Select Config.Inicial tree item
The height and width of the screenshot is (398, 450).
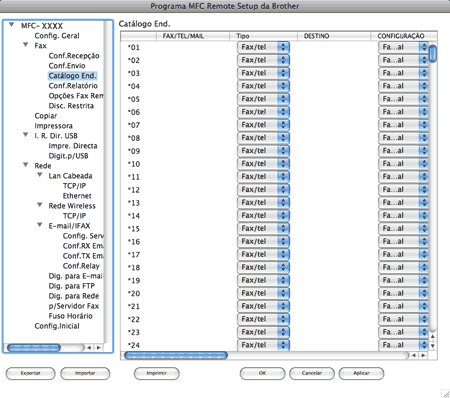[x=57, y=326]
